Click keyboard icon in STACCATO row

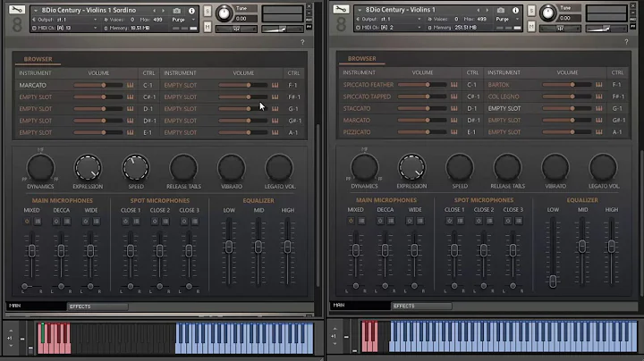pyautogui.click(x=453, y=109)
